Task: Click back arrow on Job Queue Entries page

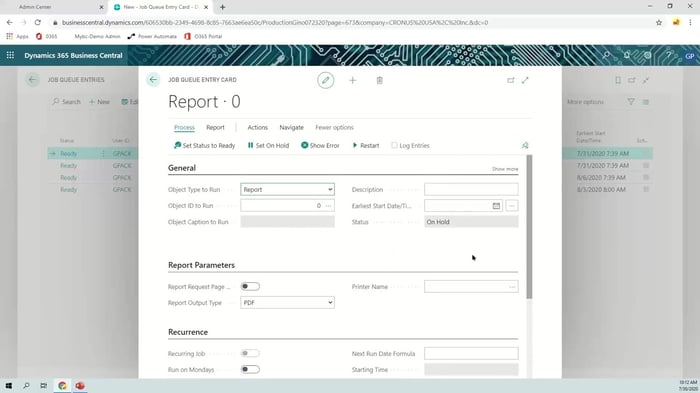Action: [32, 80]
